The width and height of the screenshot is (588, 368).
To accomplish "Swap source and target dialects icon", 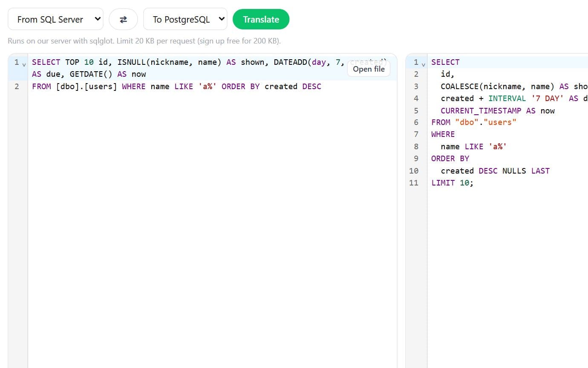I will tap(123, 19).
